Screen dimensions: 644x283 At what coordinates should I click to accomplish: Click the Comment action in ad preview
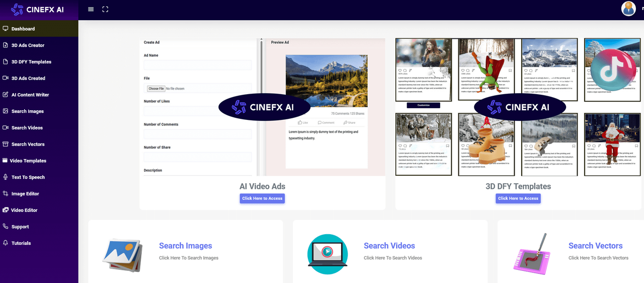tap(326, 122)
